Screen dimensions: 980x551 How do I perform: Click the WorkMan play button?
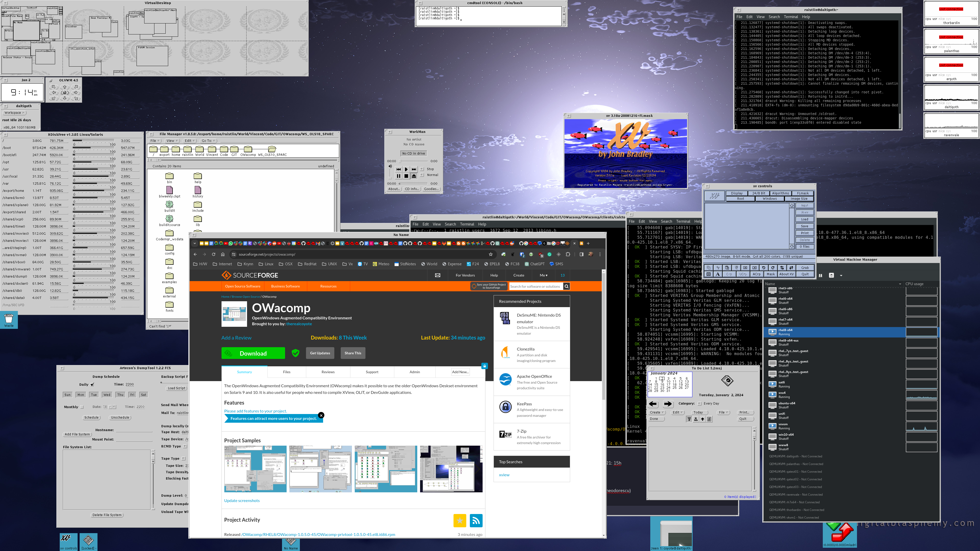[406, 169]
